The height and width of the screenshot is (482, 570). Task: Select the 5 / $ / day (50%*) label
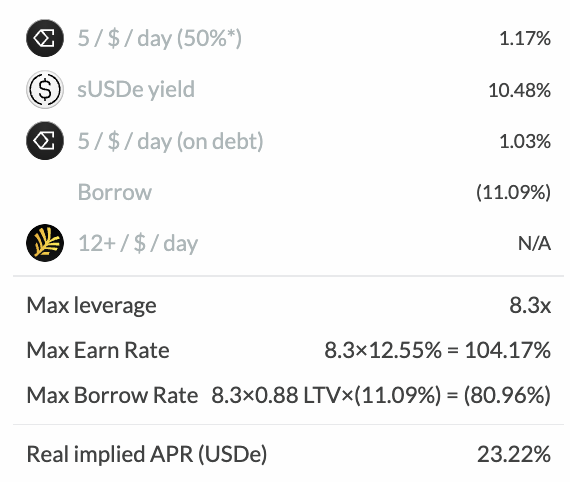[160, 39]
